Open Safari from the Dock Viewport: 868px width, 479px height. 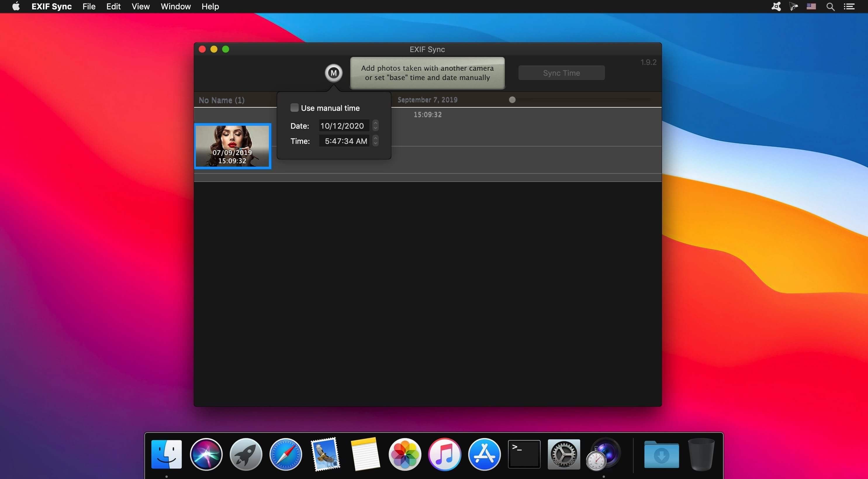[286, 454]
